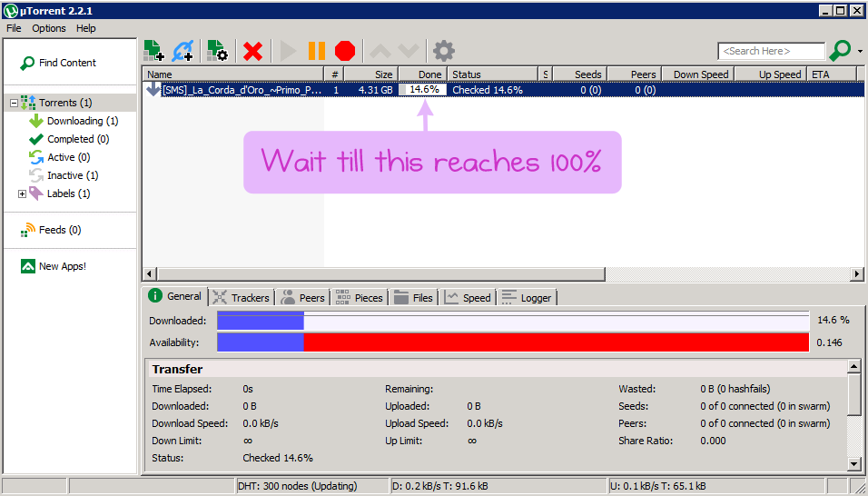This screenshot has height=496, width=868.
Task: Click the red Availability bar
Action: (x=557, y=342)
